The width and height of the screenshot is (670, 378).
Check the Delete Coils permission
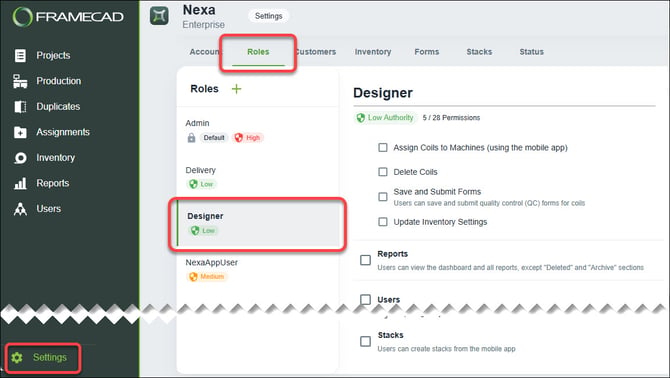(x=383, y=172)
